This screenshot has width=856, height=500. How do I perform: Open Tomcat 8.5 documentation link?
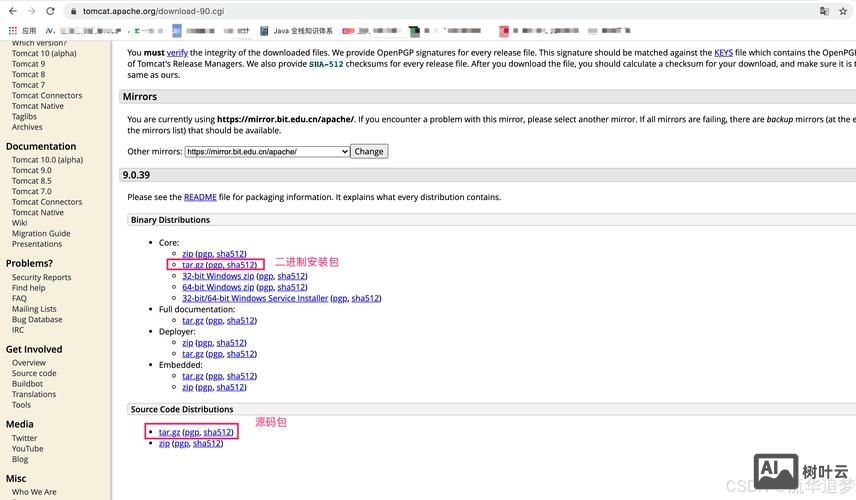coord(32,181)
